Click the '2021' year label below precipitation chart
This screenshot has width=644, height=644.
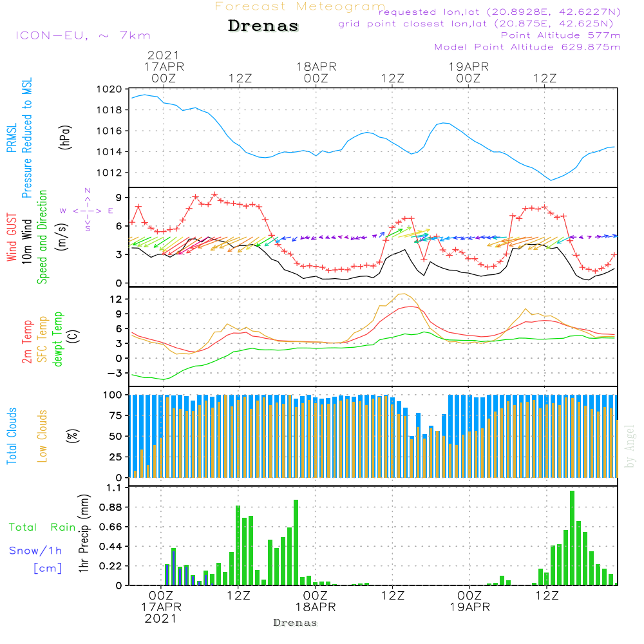coord(160,619)
